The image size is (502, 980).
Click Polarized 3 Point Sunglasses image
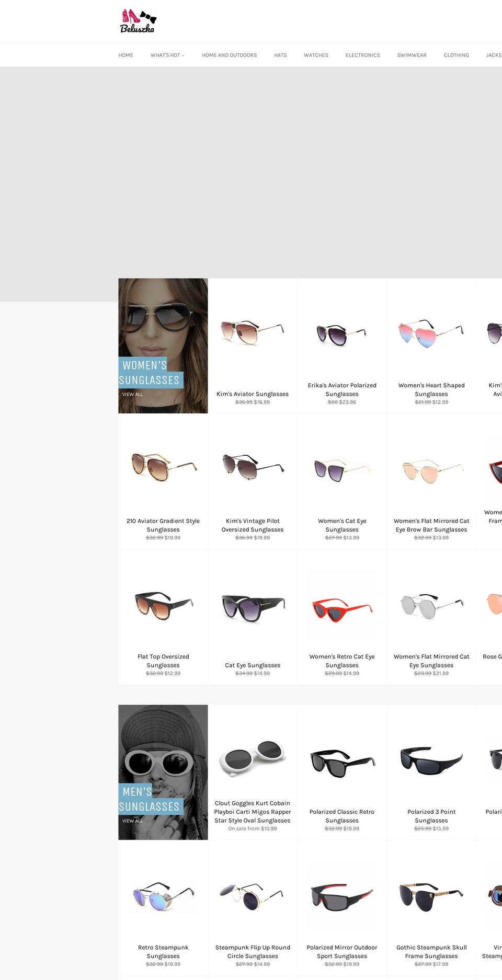tap(431, 761)
